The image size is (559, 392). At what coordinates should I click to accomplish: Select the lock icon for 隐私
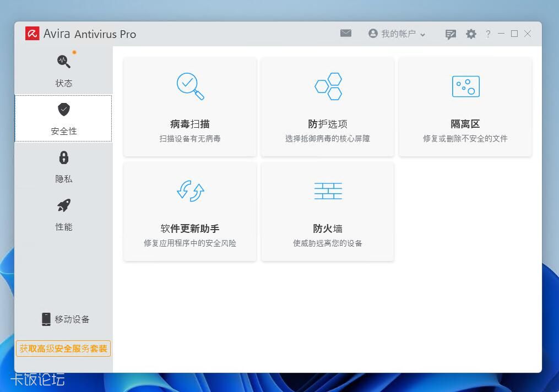(x=63, y=158)
